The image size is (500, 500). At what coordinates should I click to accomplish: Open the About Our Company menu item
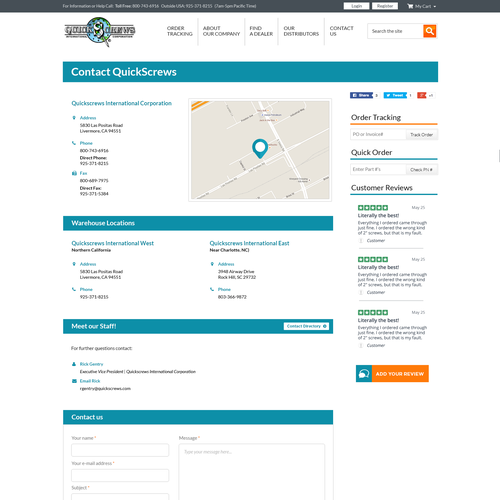221,31
